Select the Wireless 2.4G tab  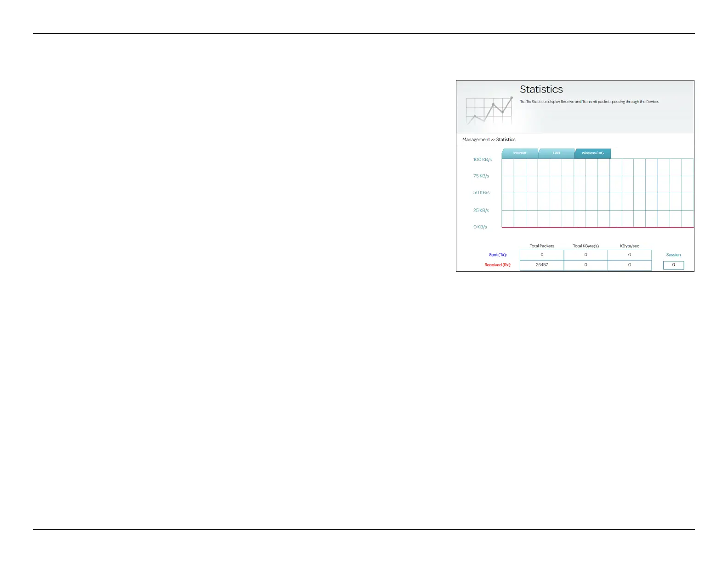pos(593,153)
